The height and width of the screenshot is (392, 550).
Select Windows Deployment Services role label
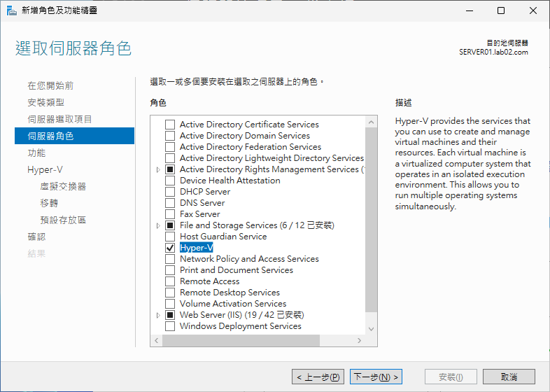pos(240,326)
